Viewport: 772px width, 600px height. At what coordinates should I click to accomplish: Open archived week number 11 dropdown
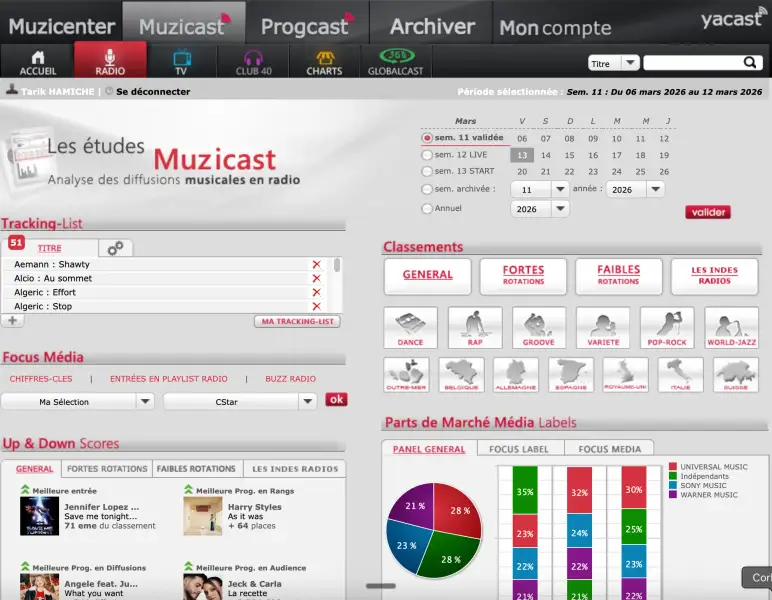point(540,189)
